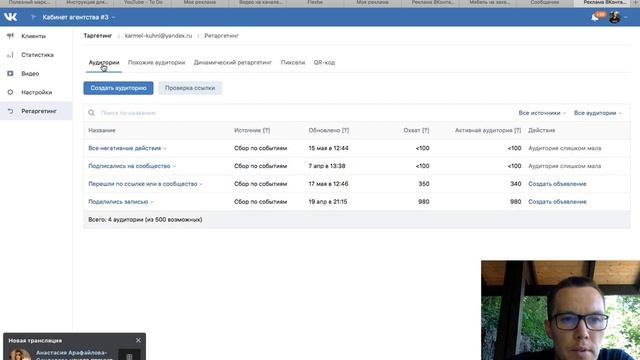Switch to the Пиксели tab
Image resolution: width=640 pixels, height=360 pixels.
(293, 62)
